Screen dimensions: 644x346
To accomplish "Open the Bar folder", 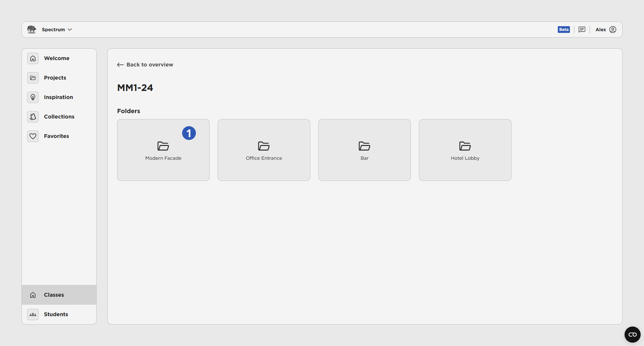I will (x=365, y=150).
